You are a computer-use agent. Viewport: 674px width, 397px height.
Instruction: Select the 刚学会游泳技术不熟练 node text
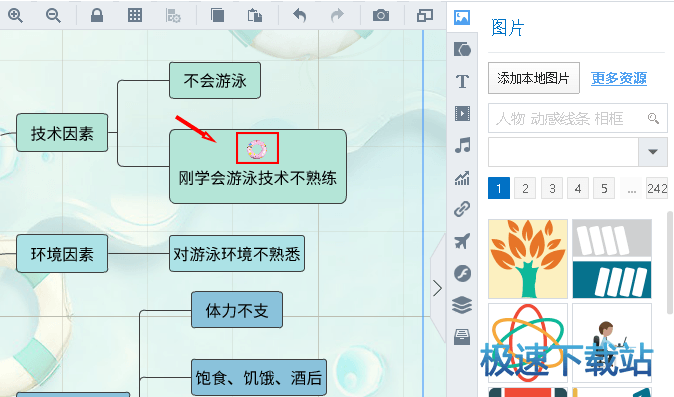click(257, 178)
